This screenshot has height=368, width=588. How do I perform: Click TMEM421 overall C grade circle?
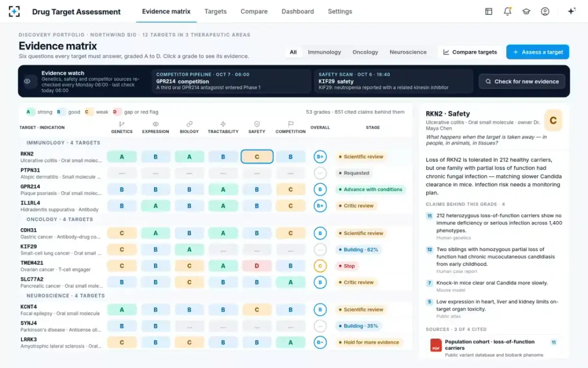(320, 266)
